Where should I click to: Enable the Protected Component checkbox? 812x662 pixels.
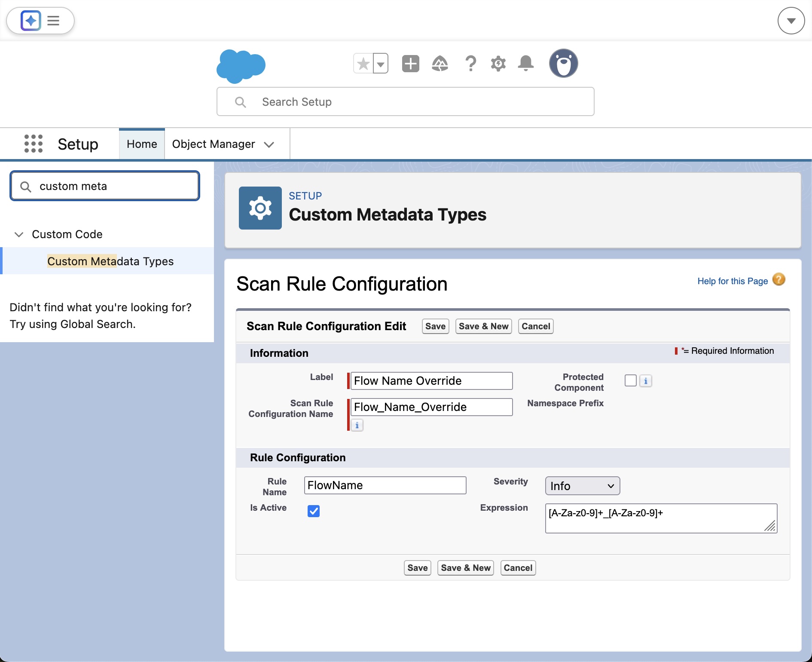coord(630,381)
